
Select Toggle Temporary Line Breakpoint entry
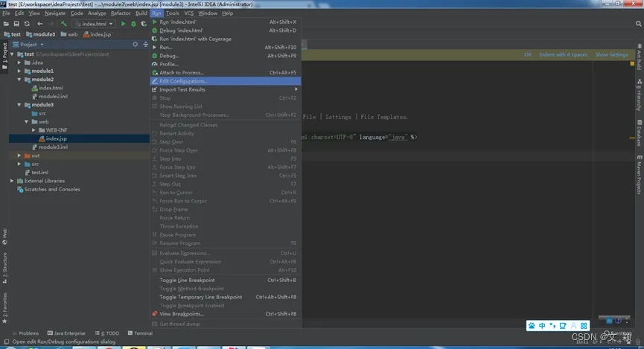(x=226, y=297)
